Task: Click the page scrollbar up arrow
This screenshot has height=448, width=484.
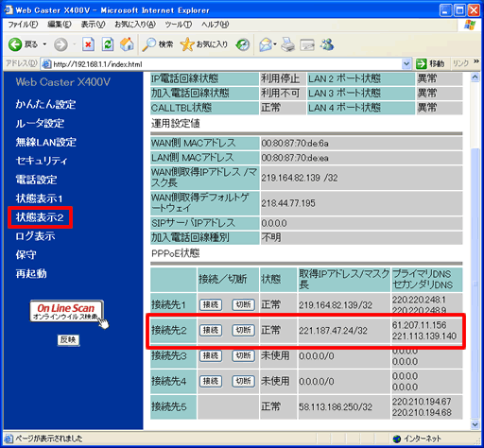Action: pos(475,78)
